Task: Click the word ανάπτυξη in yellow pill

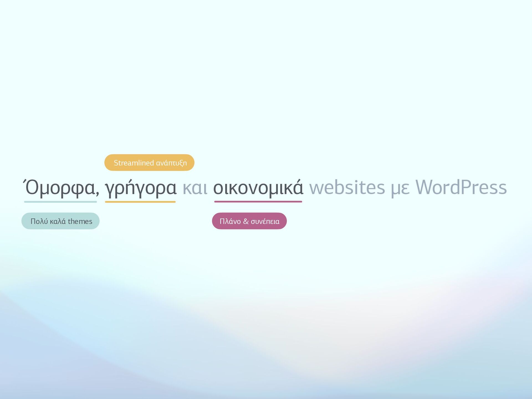Action: [x=172, y=163]
